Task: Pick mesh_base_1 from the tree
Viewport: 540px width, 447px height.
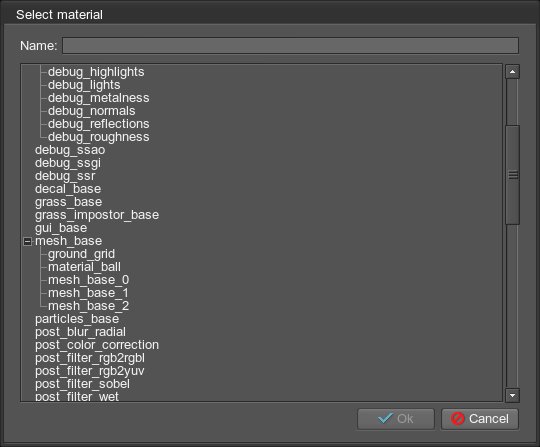Action: coord(89,293)
